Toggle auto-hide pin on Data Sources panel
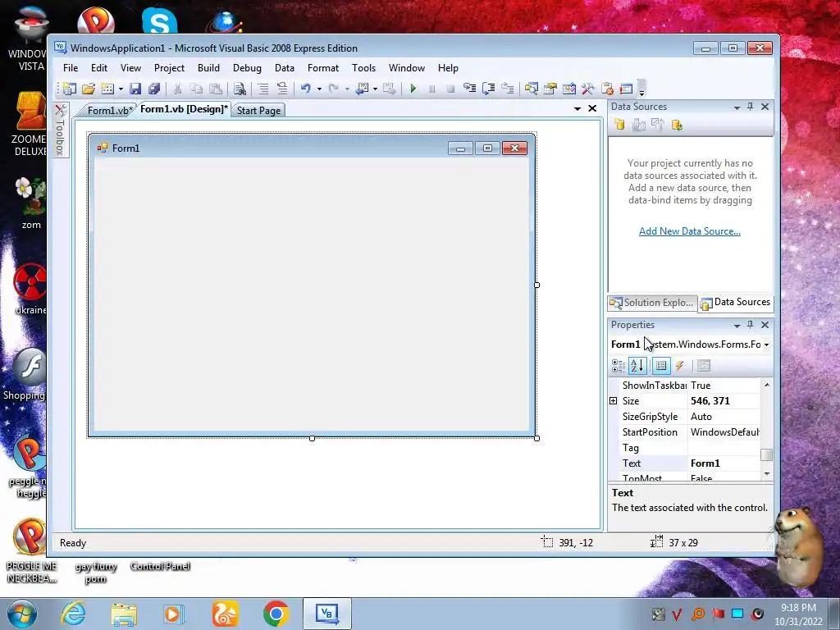This screenshot has height=630, width=840. [750, 107]
